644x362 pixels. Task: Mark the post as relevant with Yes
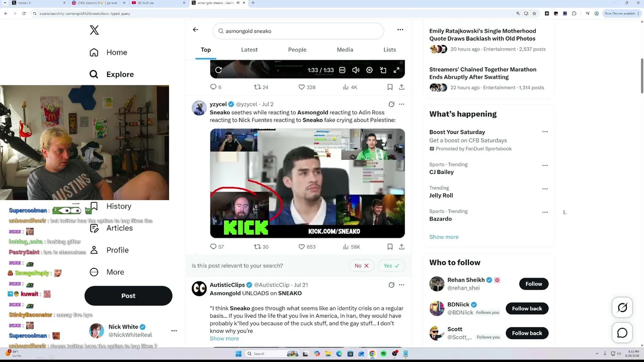coord(391,265)
